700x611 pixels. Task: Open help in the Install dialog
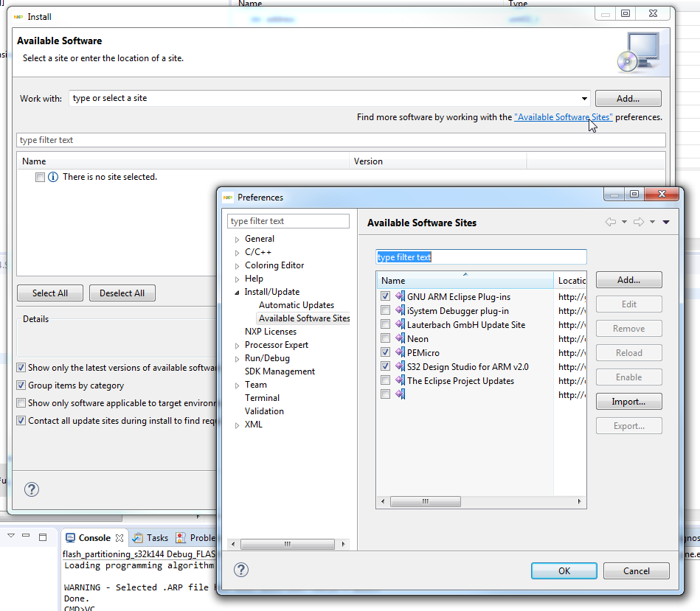31,489
